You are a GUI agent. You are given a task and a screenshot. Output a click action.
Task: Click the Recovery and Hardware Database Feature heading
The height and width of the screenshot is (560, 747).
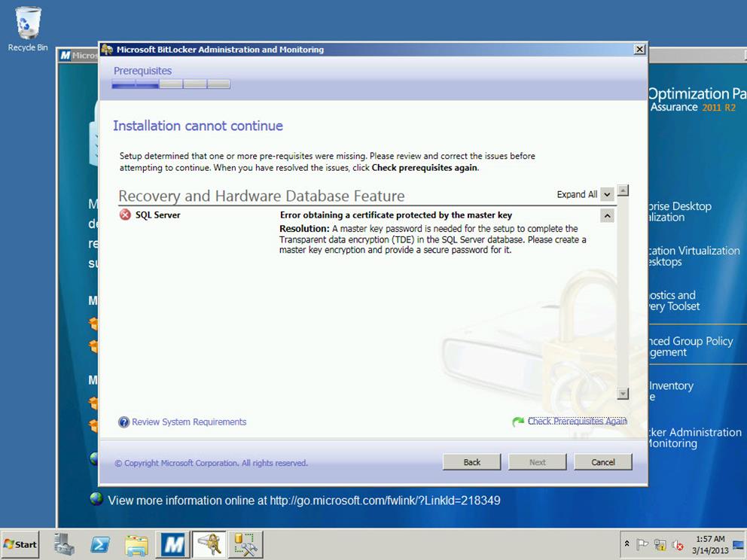tap(261, 196)
